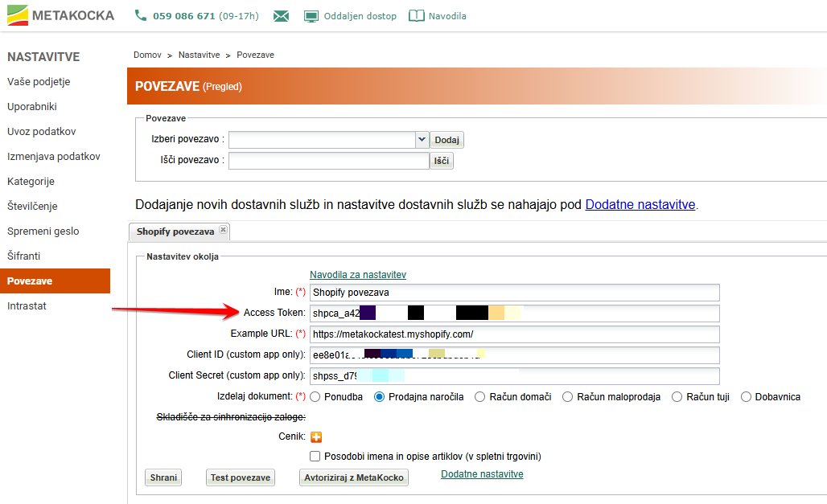
Task: Click the Metakocka logo
Action: coord(60,15)
